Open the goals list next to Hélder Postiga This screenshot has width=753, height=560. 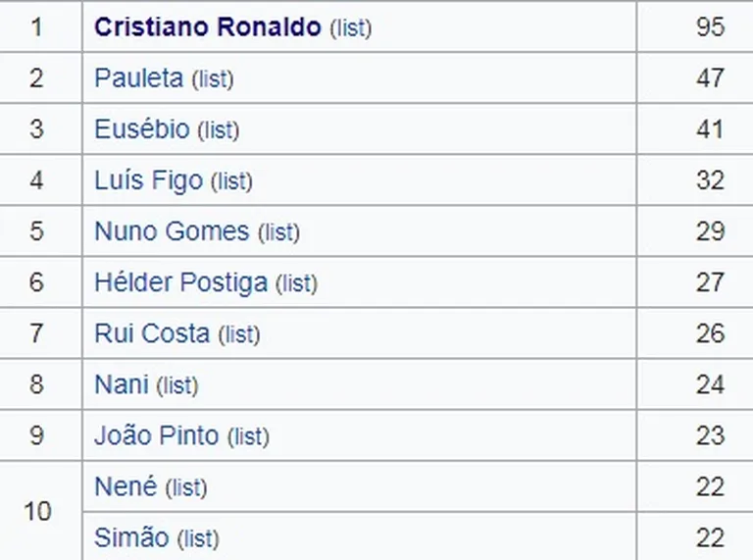pos(297,282)
